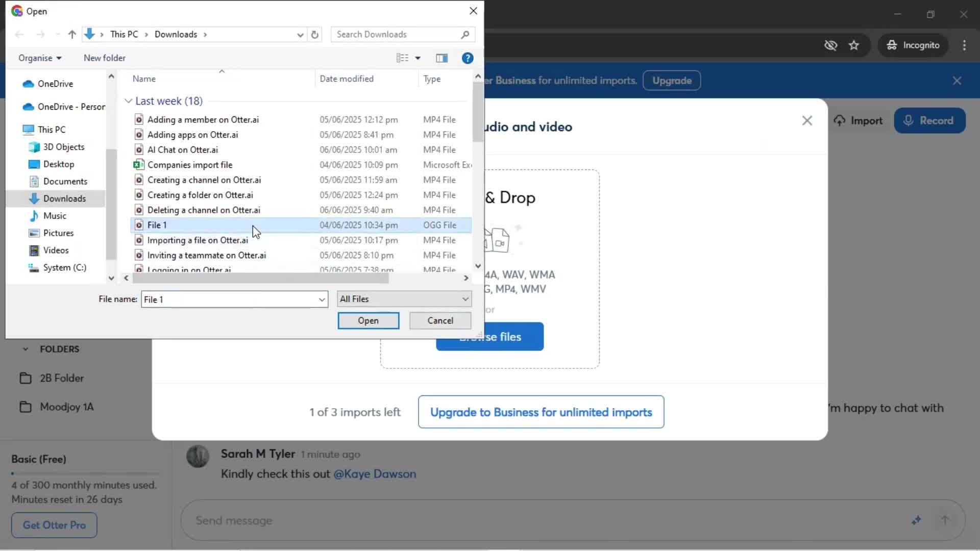Click Get Otter Pro button

[54, 525]
